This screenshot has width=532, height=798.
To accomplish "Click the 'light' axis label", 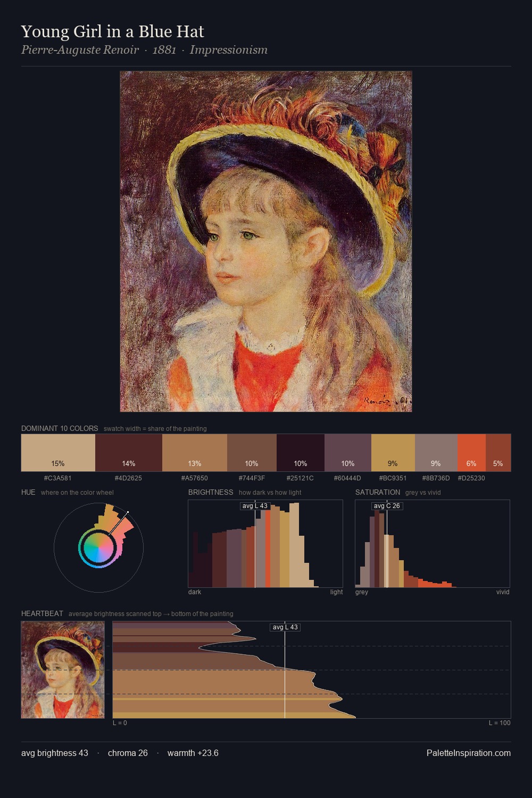I will 337,592.
